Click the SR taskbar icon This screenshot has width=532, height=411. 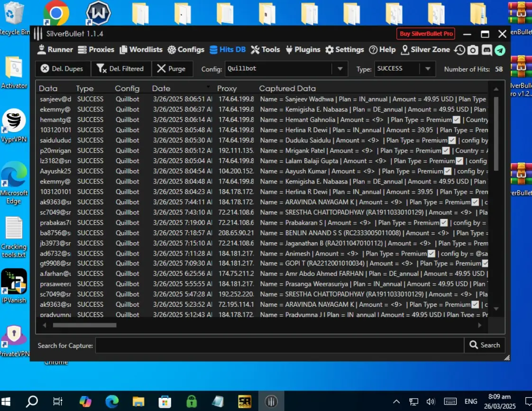point(245,402)
